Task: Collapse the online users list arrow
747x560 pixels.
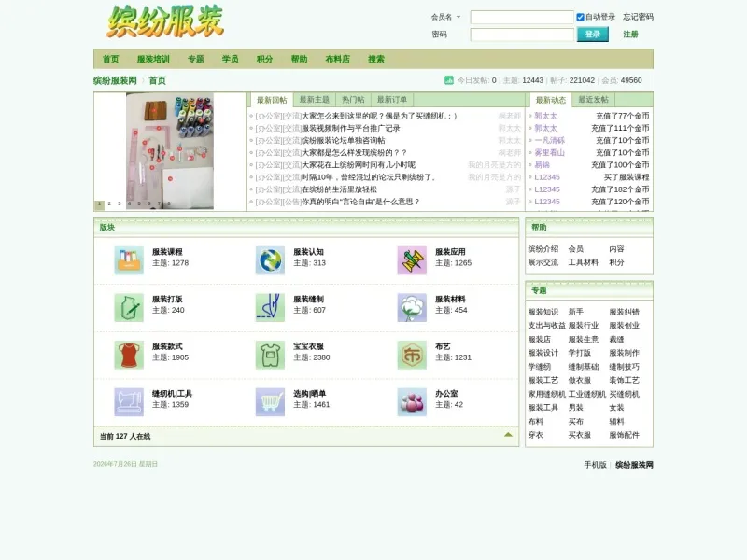Action: pos(508,435)
